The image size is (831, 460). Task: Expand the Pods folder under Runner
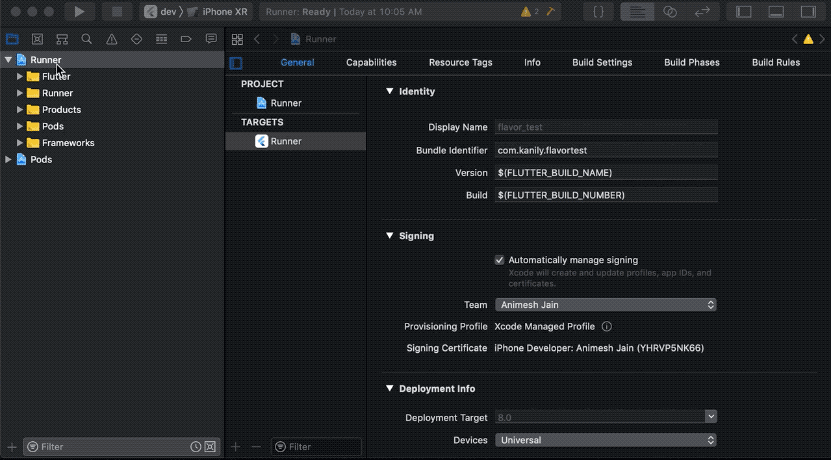(20, 126)
